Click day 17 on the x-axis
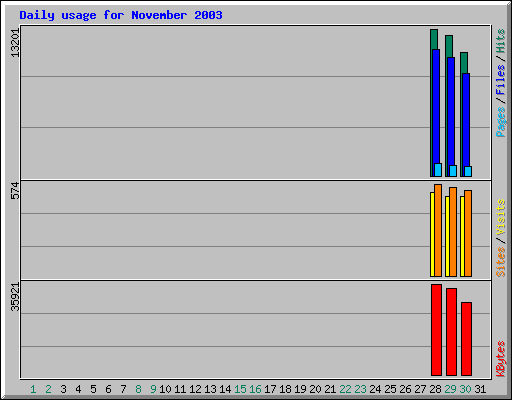This screenshot has height=400, width=512. (270, 389)
